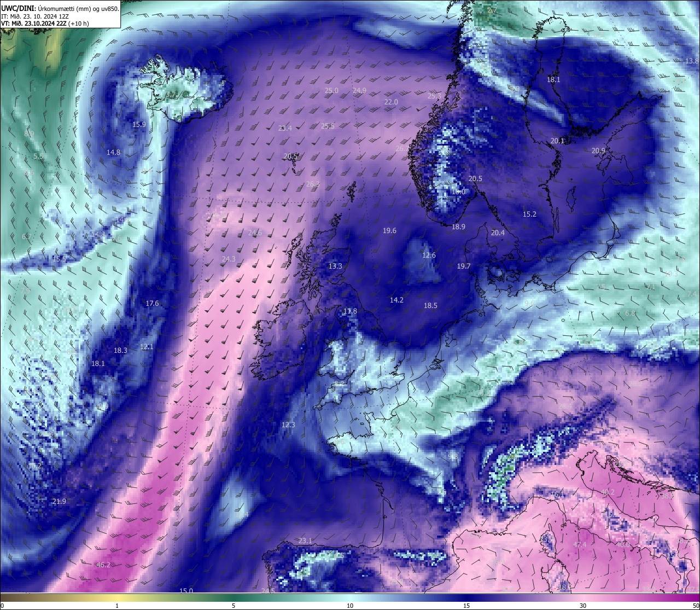Image resolution: width=700 pixels, height=610 pixels.
Task: Click the 47.4 value over Italy
Action: coord(580,544)
